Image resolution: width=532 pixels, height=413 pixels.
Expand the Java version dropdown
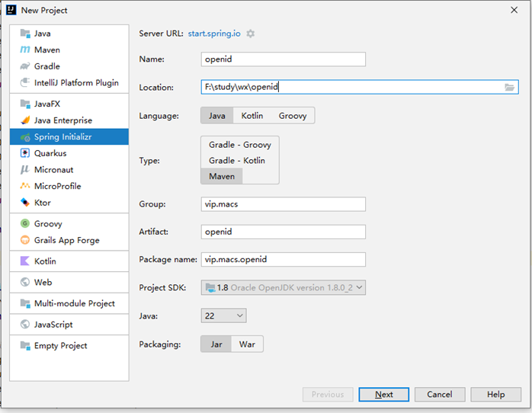coord(223,315)
